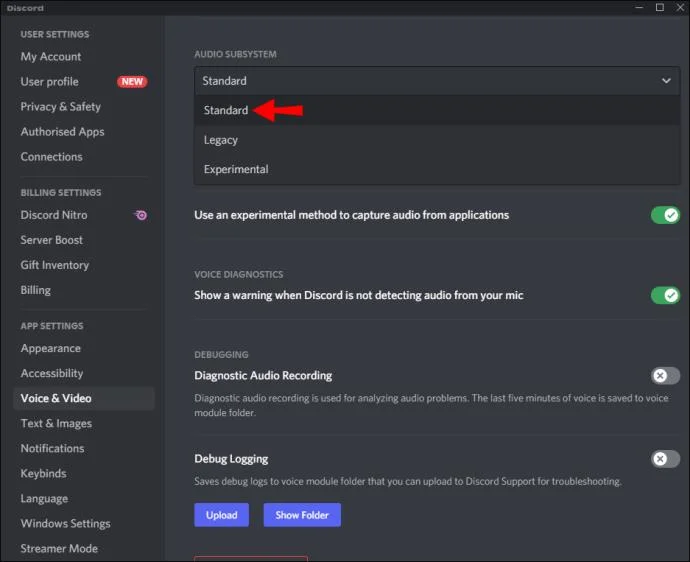
Task: Choose Experimental audio subsystem option
Action: click(x=437, y=169)
